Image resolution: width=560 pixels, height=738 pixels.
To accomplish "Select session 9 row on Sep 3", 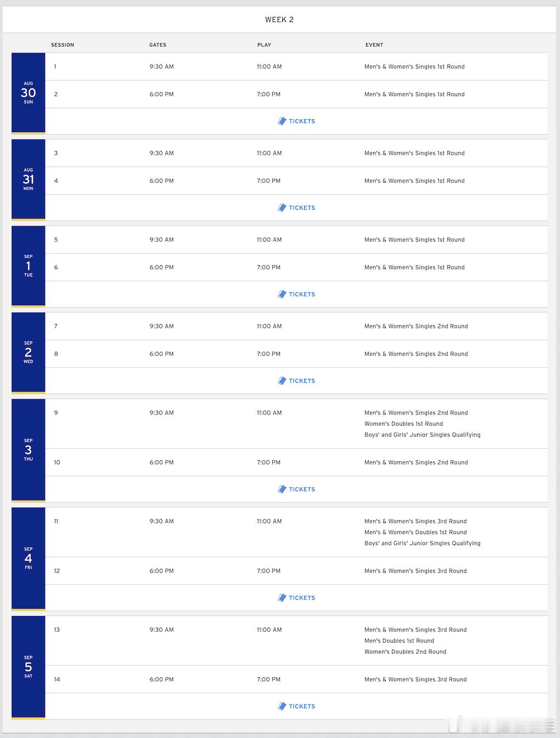I will coord(296,424).
